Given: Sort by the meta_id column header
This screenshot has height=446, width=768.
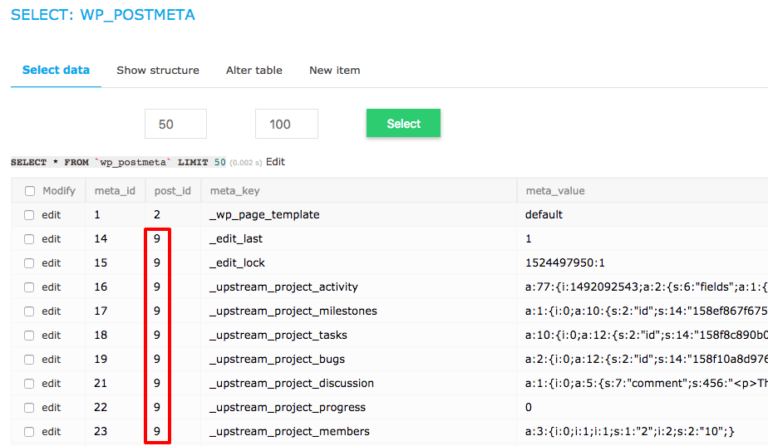Looking at the screenshot, I should [x=114, y=191].
